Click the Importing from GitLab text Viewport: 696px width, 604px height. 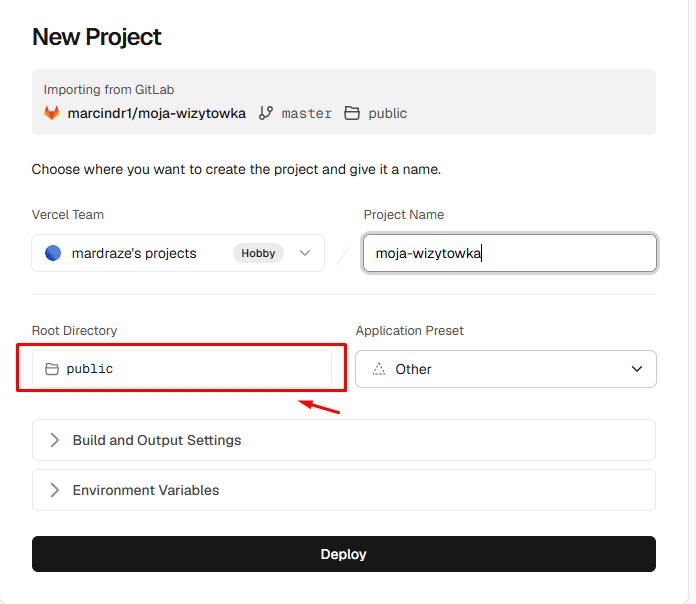point(109,90)
